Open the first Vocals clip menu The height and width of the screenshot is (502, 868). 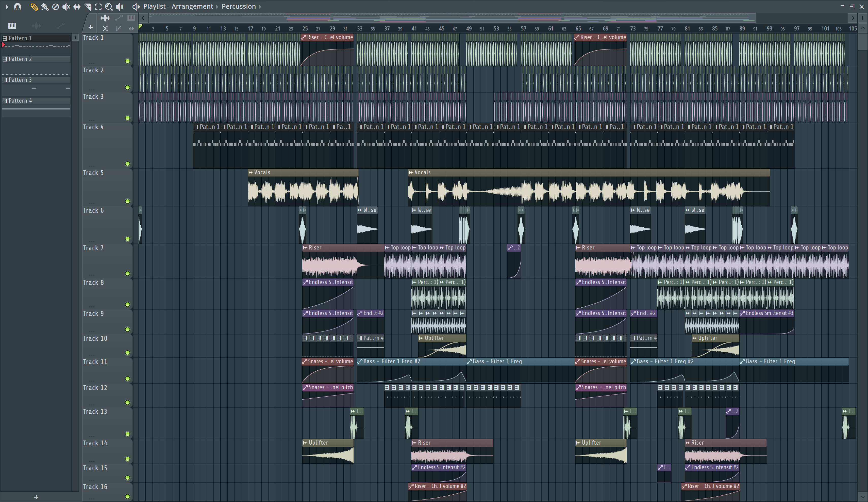tap(251, 172)
